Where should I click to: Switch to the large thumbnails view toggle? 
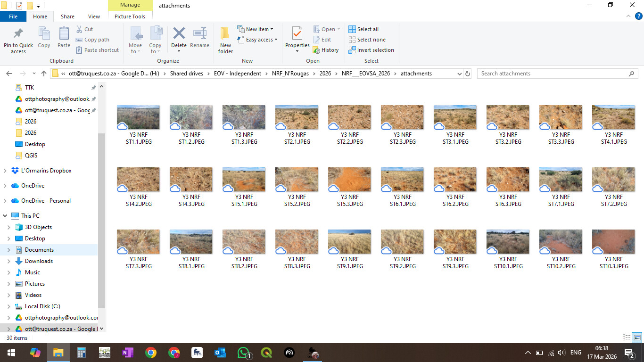tap(637, 337)
